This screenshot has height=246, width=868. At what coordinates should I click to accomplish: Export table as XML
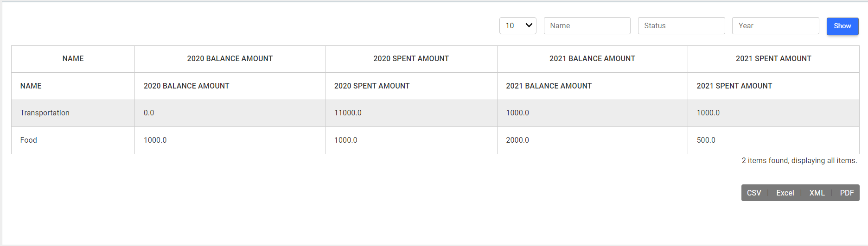coord(817,193)
